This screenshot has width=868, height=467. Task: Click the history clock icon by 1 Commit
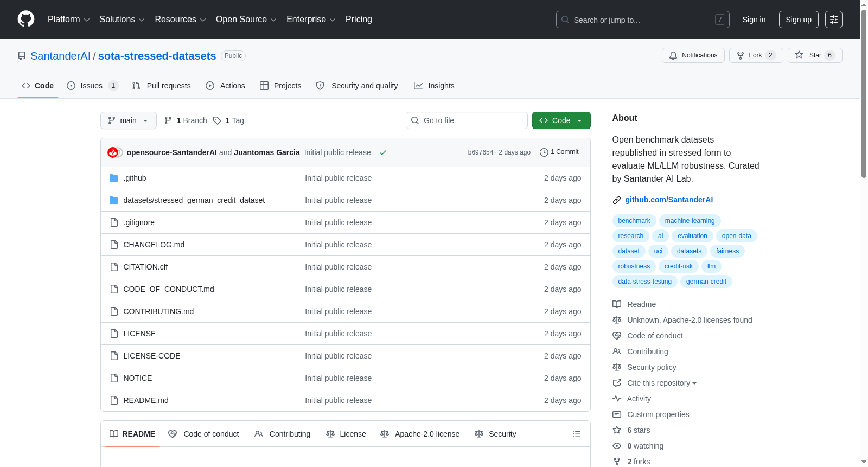click(544, 152)
